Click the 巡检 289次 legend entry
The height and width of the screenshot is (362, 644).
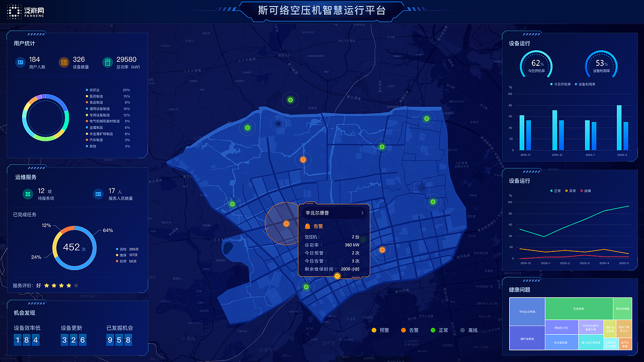coord(127,249)
